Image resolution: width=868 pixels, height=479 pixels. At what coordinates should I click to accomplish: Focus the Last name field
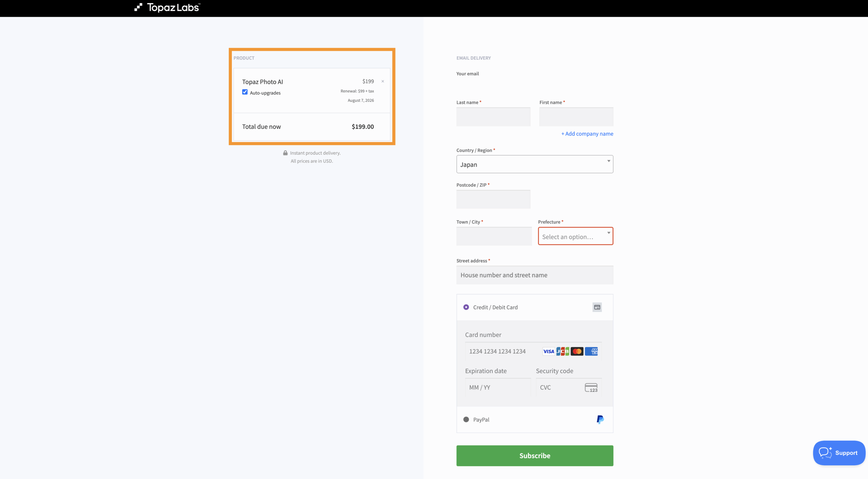pos(493,117)
